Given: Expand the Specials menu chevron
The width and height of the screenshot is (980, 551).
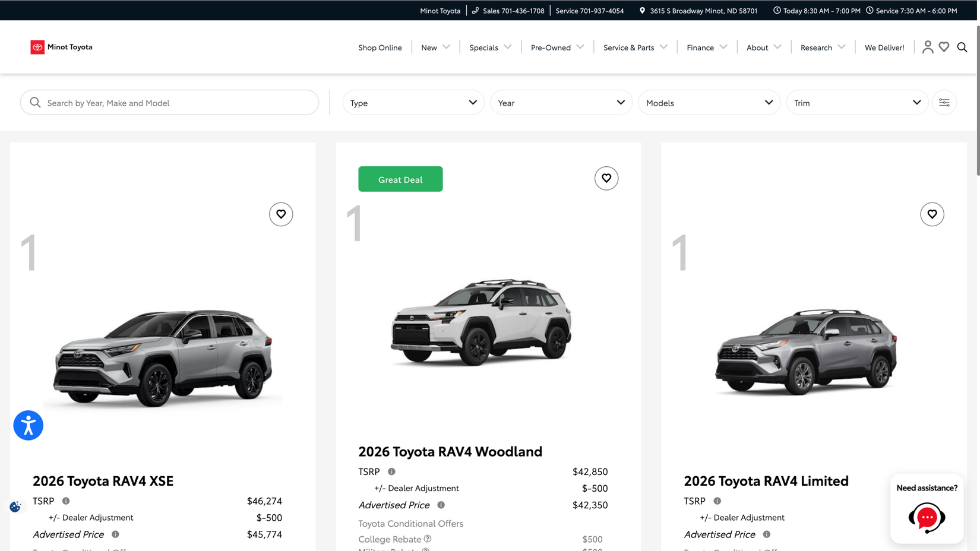Looking at the screenshot, I should [508, 47].
